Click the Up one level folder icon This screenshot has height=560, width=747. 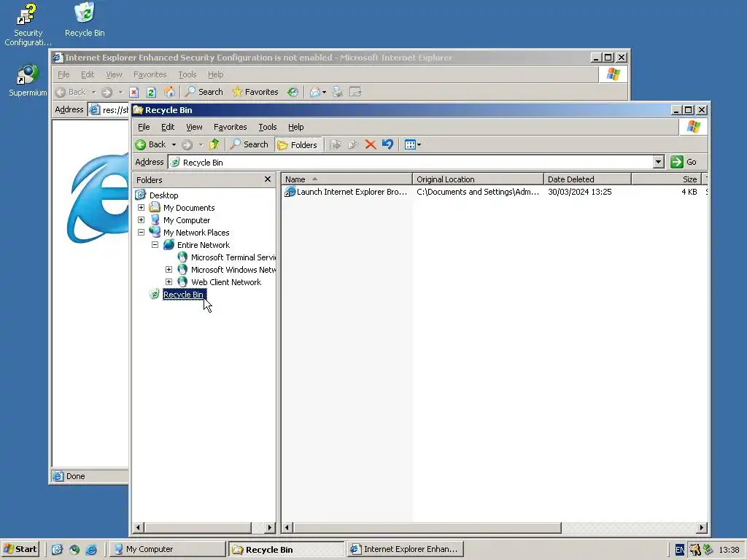pos(214,144)
